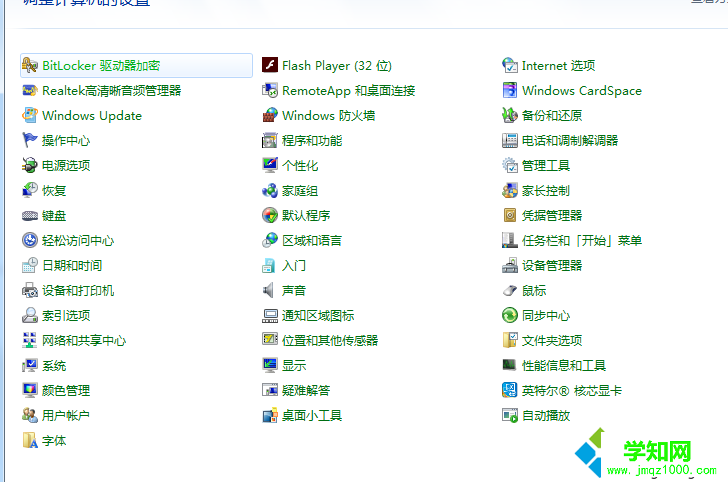Click the 恢复 icon
The height and width of the screenshot is (482, 728).
(30, 190)
